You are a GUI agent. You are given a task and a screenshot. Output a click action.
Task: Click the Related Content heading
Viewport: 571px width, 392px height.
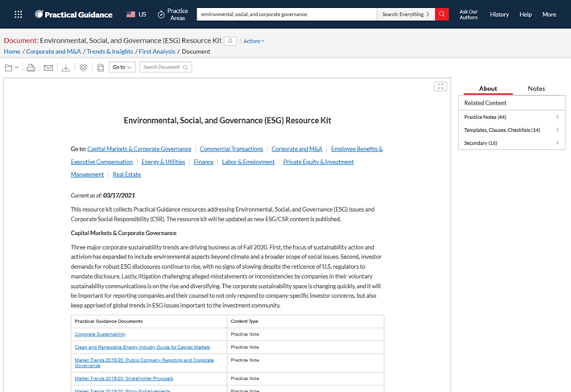485,103
